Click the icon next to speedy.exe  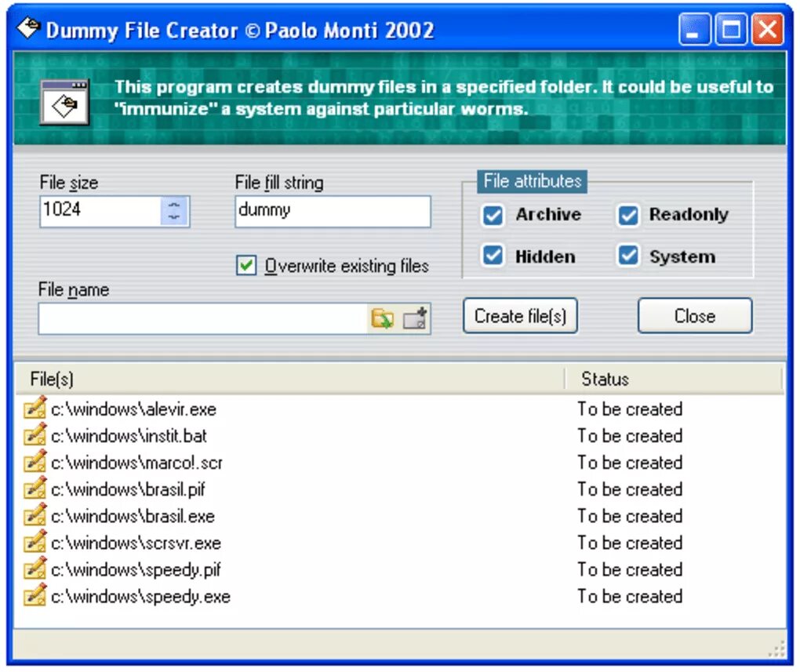pos(34,597)
